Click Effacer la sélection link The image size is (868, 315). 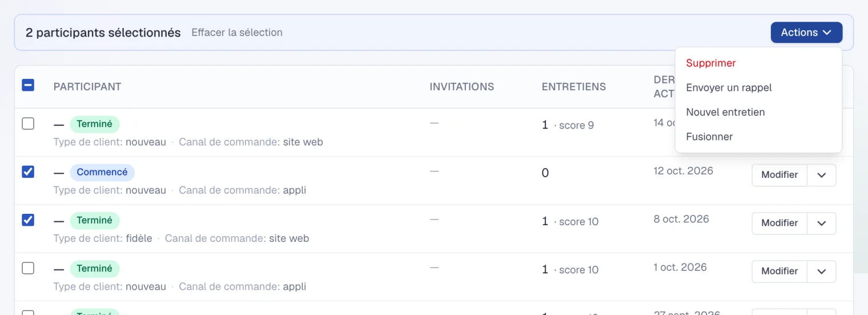coord(237,33)
